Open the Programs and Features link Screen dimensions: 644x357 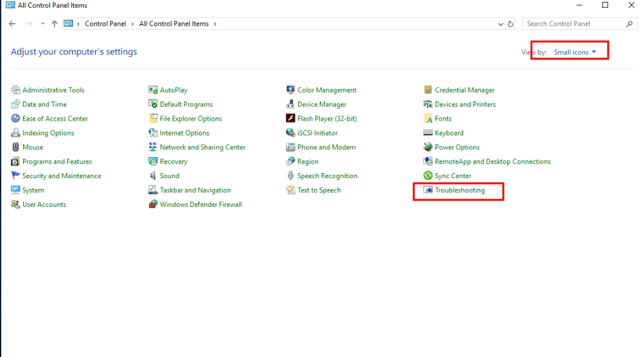click(57, 162)
